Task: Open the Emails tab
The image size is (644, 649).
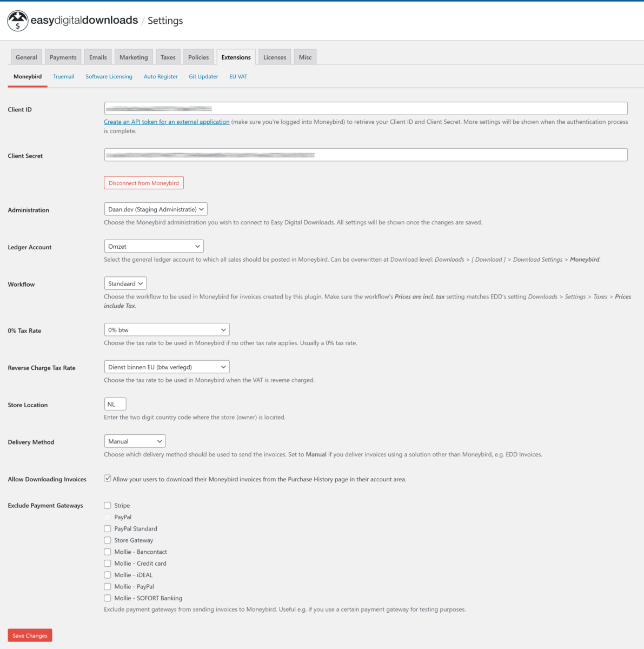Action: (x=98, y=57)
